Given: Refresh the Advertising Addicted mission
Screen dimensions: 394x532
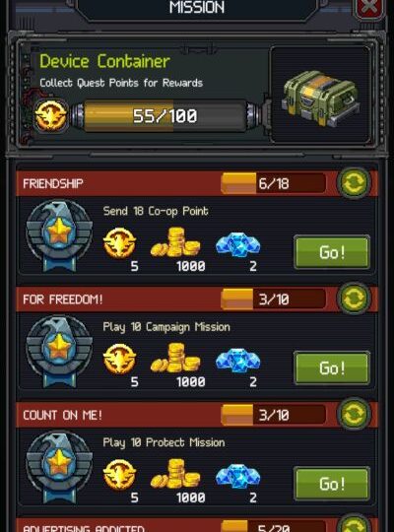Looking at the screenshot, I should [x=354, y=524].
